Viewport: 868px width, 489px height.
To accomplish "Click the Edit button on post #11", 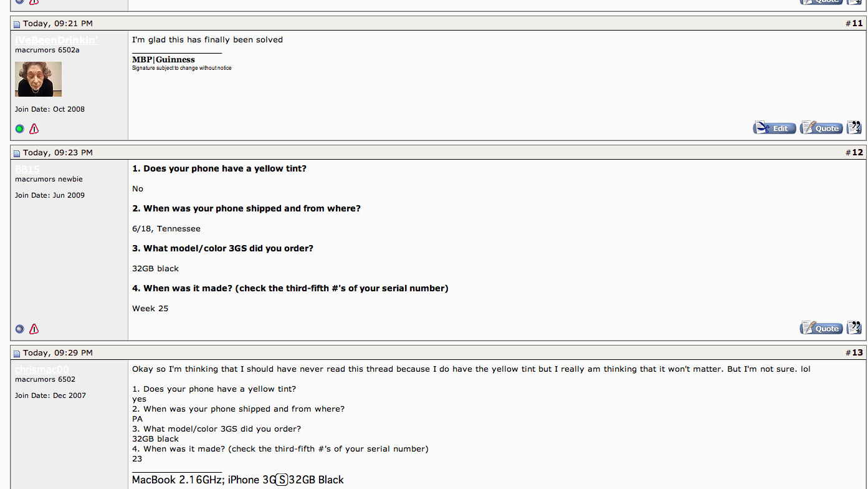I will (x=775, y=128).
